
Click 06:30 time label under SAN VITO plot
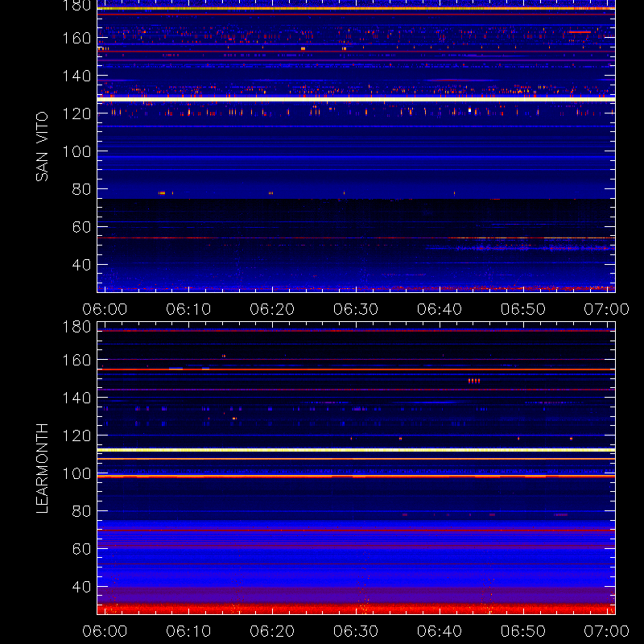tap(356, 309)
